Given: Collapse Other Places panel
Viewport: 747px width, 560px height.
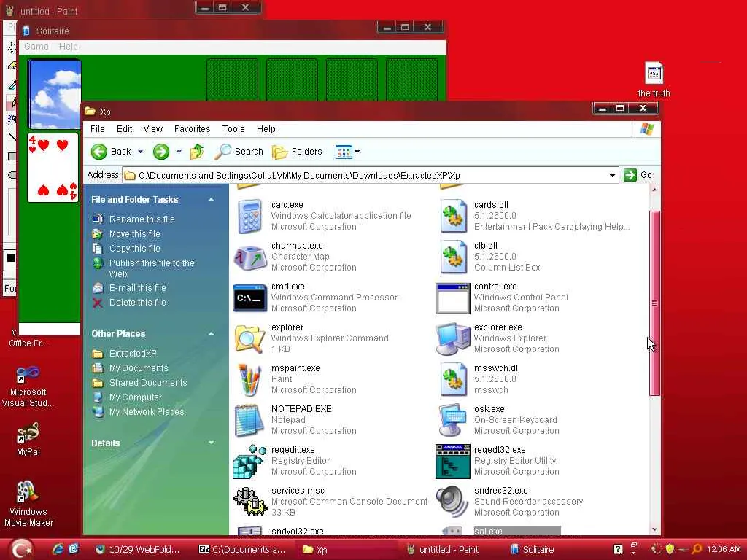Looking at the screenshot, I should [211, 334].
